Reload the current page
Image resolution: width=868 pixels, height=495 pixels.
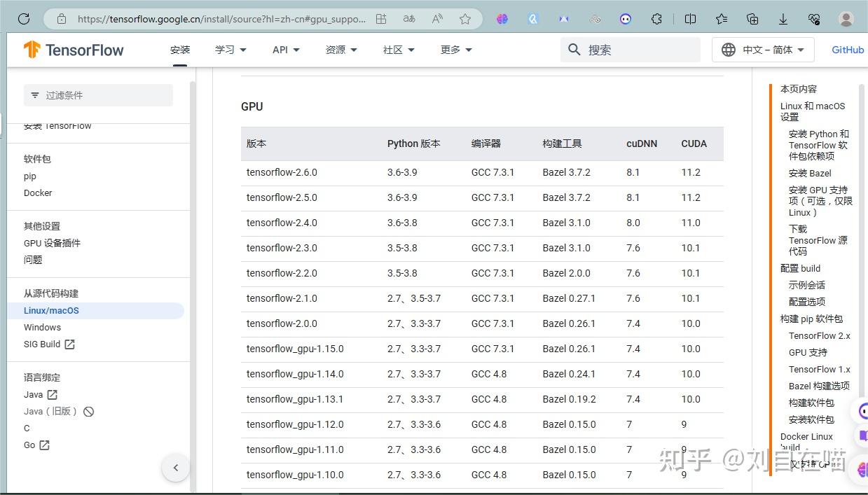click(x=23, y=19)
